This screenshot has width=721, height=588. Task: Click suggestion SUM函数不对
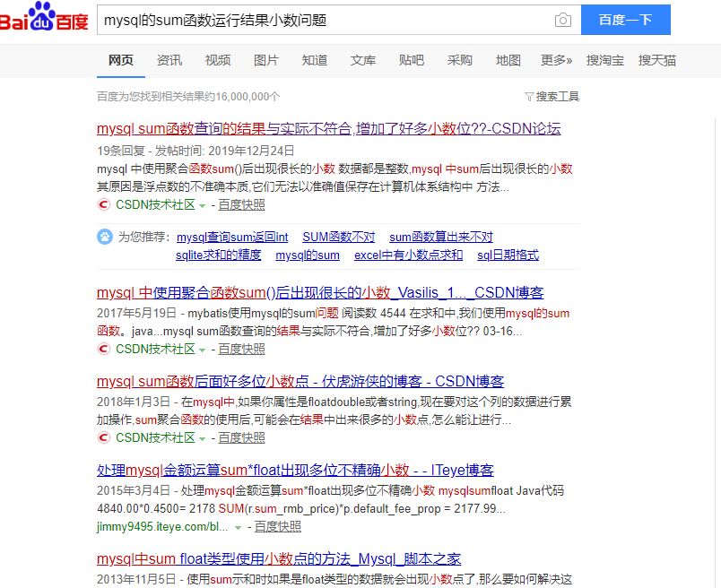coord(338,238)
